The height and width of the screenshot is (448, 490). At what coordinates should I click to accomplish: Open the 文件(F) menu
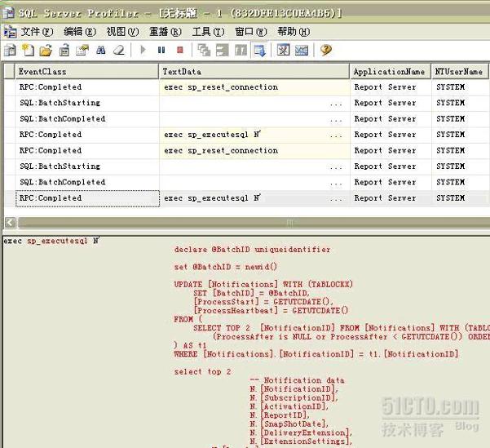point(37,32)
